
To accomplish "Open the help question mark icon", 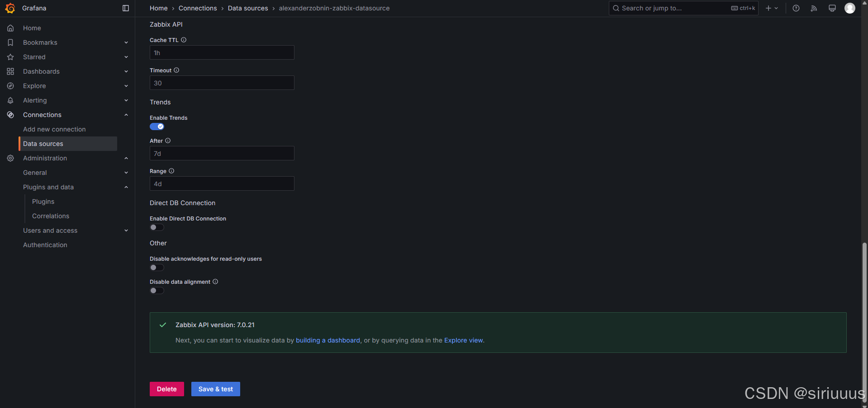I will tap(796, 8).
